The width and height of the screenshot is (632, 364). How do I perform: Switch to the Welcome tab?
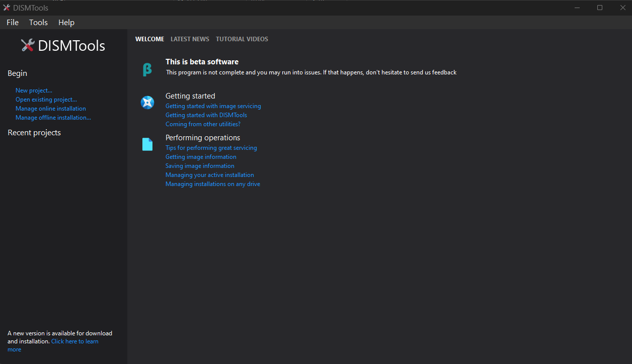[x=149, y=39]
